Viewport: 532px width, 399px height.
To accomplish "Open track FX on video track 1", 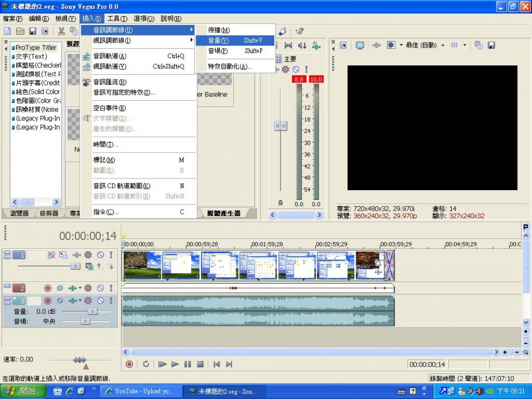I will point(88,255).
